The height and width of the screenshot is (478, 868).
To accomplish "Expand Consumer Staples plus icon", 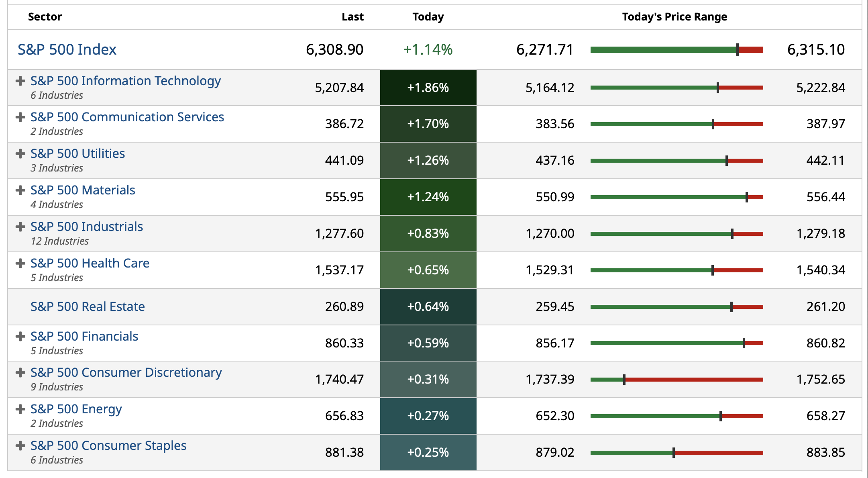I will (20, 446).
